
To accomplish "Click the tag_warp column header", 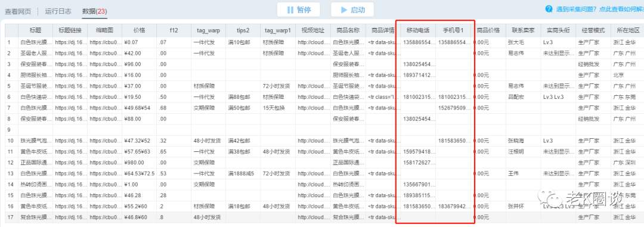I will click(x=208, y=30).
